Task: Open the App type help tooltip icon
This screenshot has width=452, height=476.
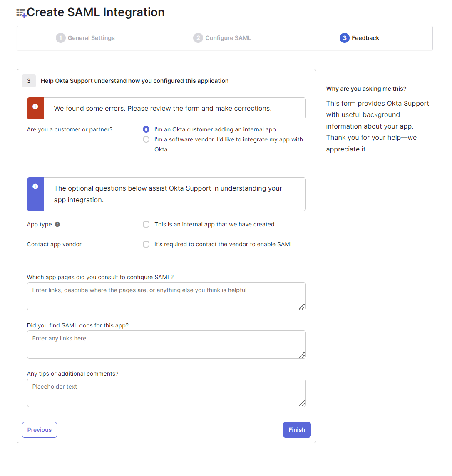Action: 57,224
